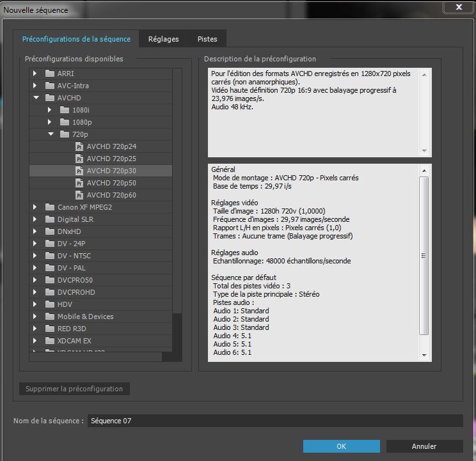Click the AVCHD 720p25 preset file icon
The image size is (476, 461).
point(79,159)
